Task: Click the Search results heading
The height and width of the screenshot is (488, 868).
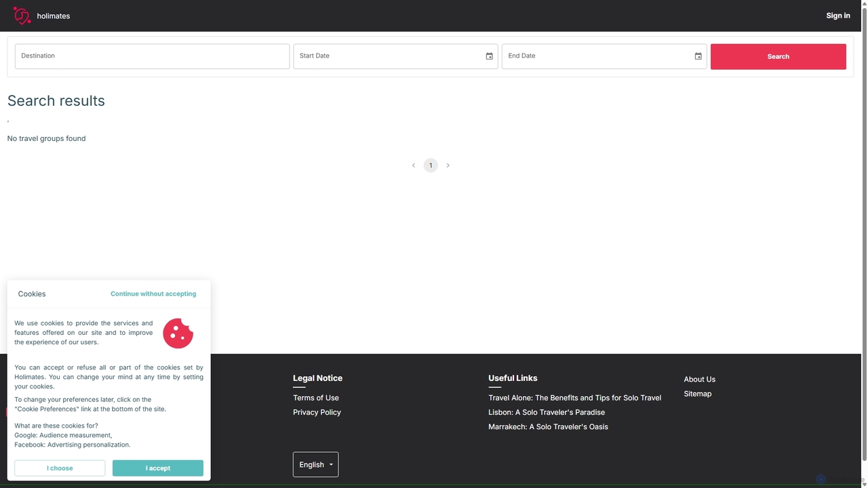Action: pos(56,101)
